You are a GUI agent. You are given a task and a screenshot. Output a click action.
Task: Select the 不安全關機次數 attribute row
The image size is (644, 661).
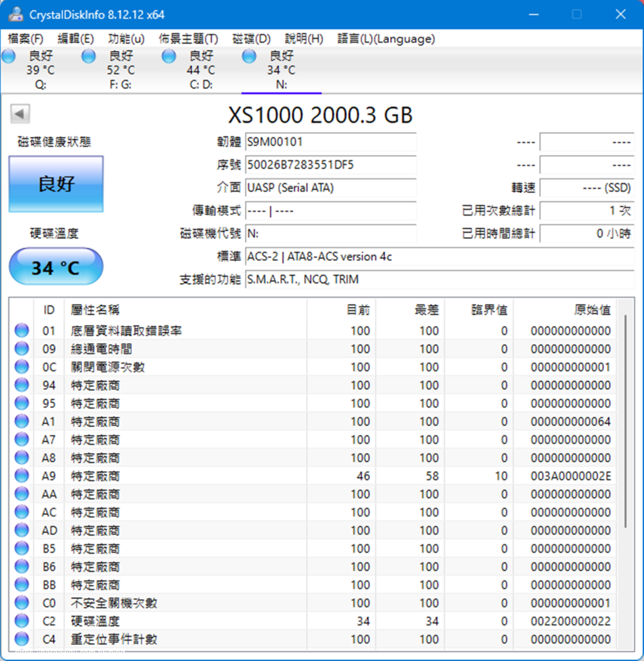point(313,602)
